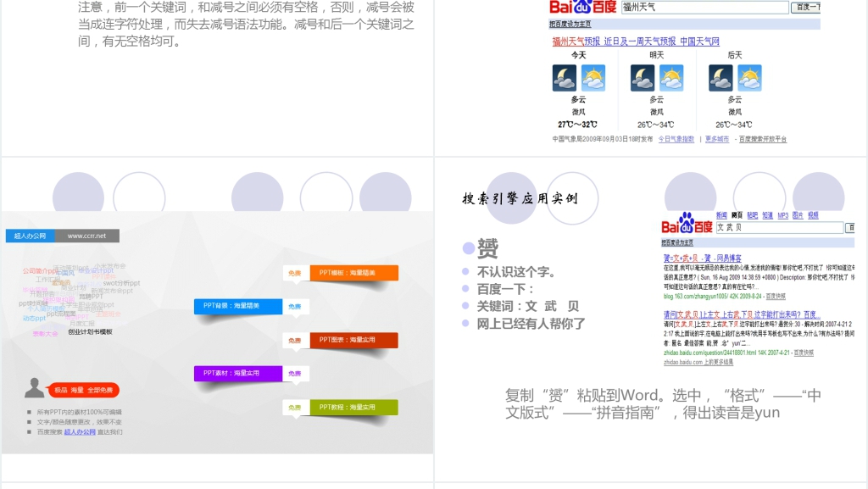This screenshot has width=868, height=489.
Task: Click the gray user silhouette icon
Action: pos(34,388)
